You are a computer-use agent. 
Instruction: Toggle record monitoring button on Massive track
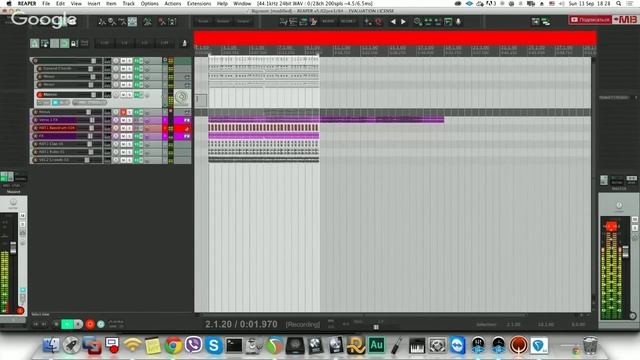click(x=55, y=102)
